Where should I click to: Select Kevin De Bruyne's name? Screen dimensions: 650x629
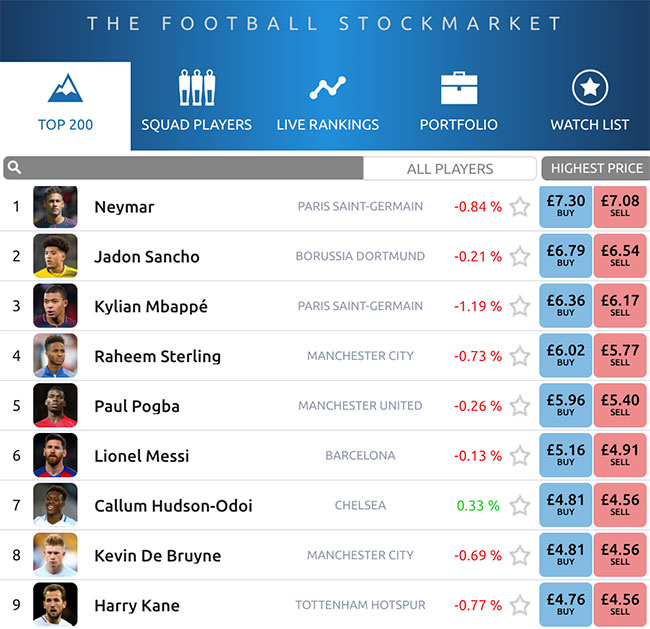(158, 556)
